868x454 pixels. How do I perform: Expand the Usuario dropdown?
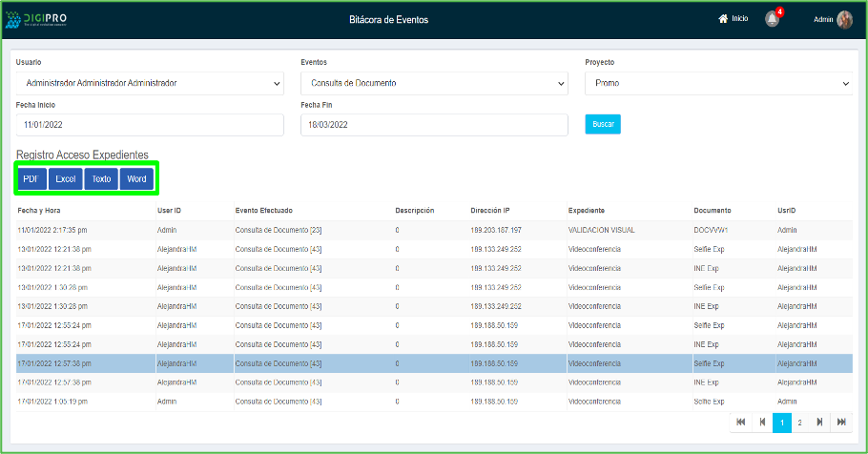(150, 83)
